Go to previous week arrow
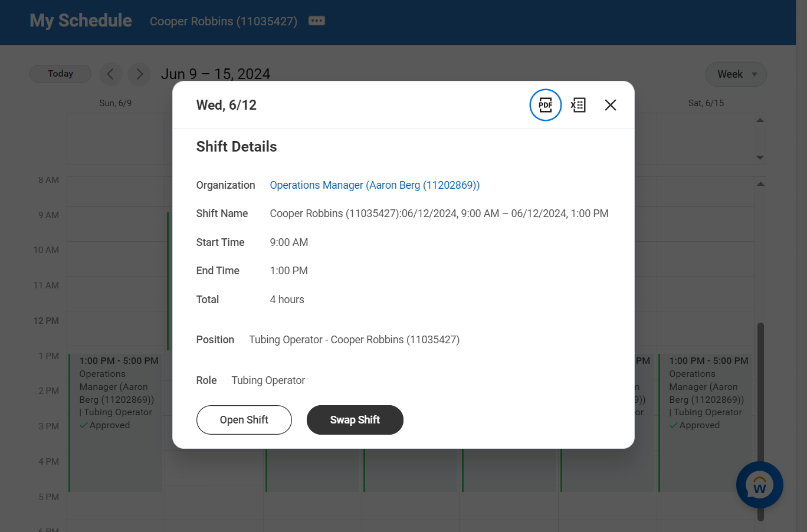The width and height of the screenshot is (807, 532). (110, 74)
